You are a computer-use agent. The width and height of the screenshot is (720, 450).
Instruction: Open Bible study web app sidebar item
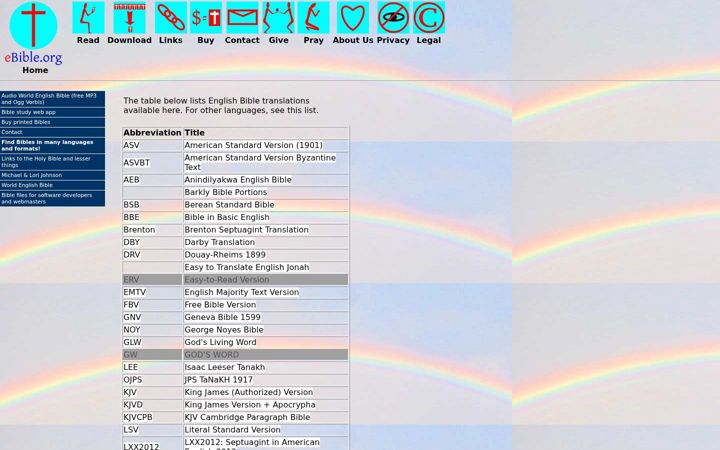[52, 112]
